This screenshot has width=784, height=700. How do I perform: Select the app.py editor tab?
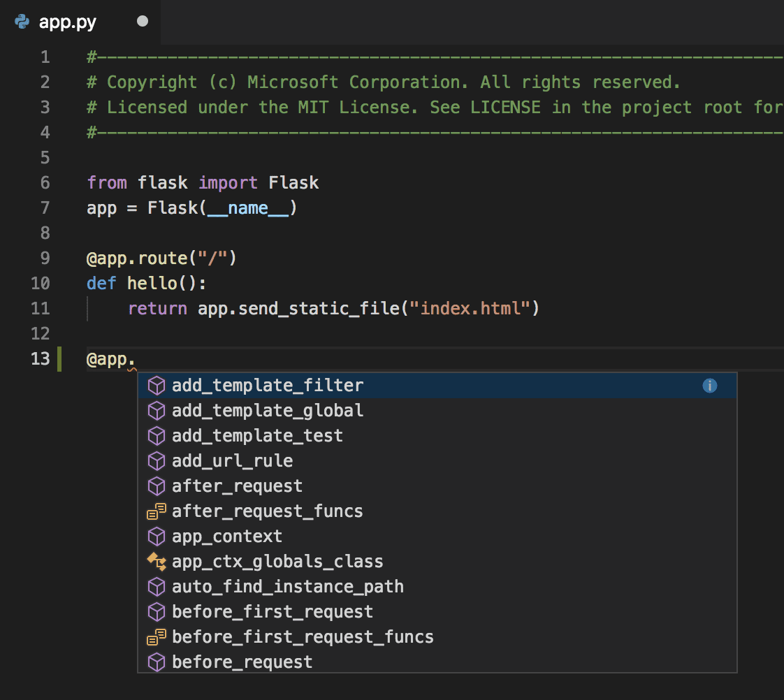80,22
